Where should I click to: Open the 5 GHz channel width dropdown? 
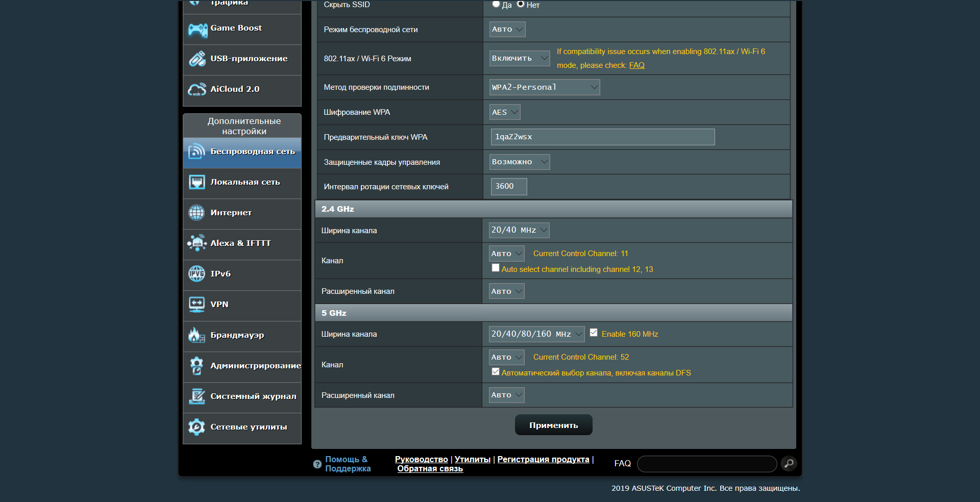pyautogui.click(x=536, y=334)
